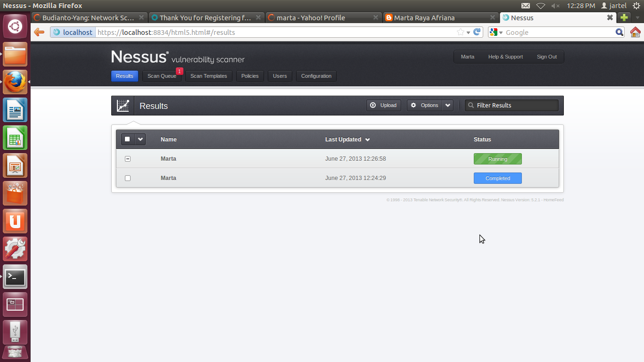644x362 pixels.
Task: Switch to the Results tab
Action: (x=124, y=76)
